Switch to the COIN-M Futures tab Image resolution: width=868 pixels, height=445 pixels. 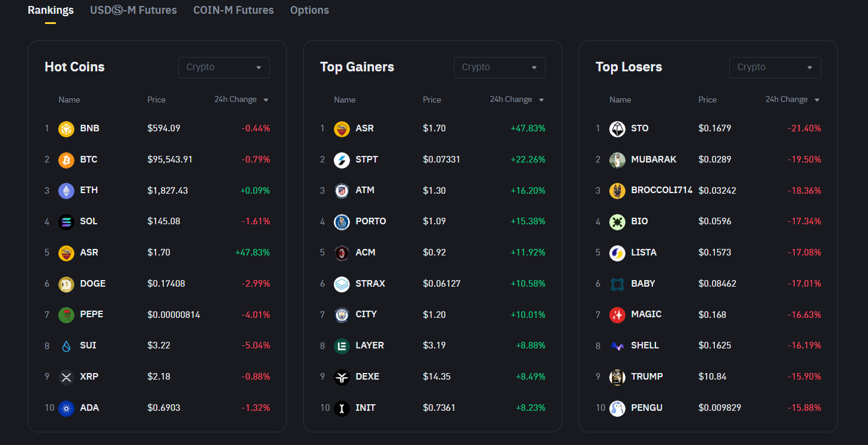234,10
